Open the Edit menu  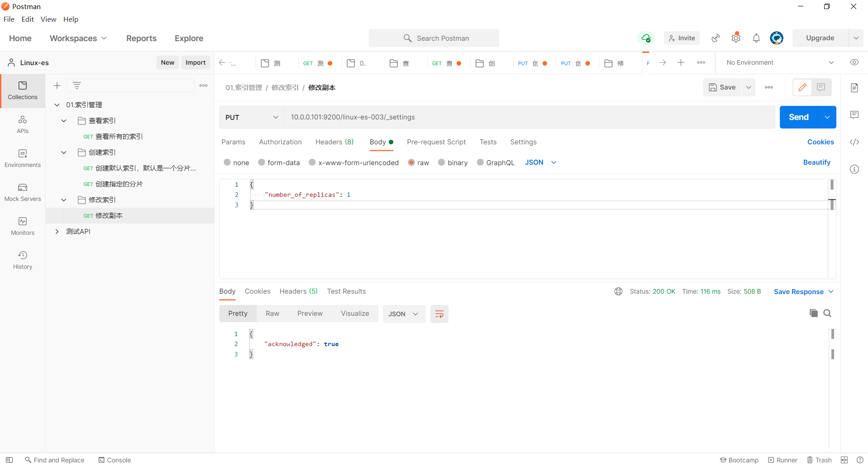(x=28, y=19)
